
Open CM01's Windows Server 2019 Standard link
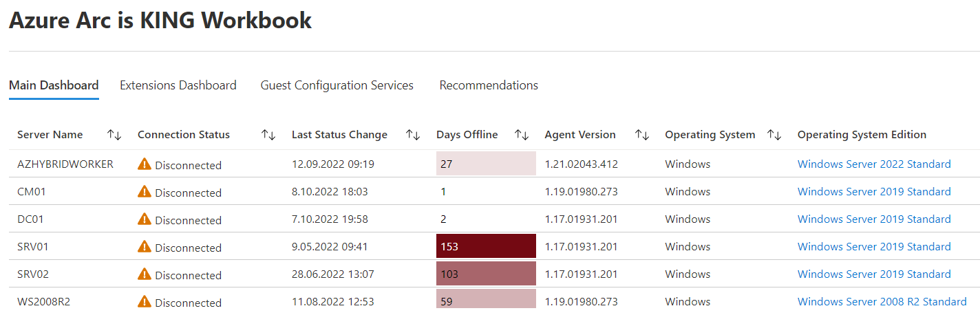(x=874, y=192)
